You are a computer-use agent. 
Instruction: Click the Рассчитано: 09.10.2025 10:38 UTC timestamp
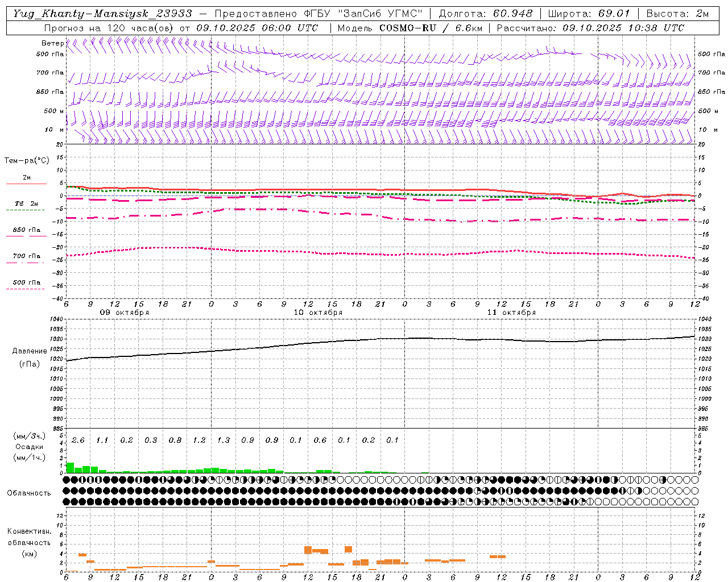coord(590,28)
